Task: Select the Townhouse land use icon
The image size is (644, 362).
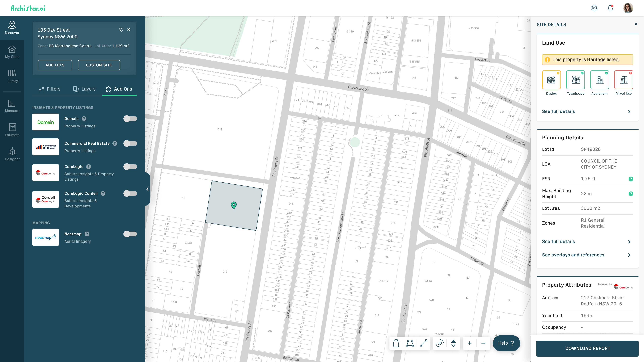Action: click(576, 80)
